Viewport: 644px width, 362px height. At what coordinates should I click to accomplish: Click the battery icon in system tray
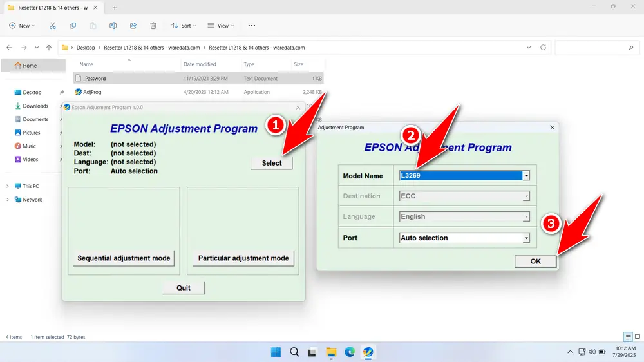click(x=602, y=352)
